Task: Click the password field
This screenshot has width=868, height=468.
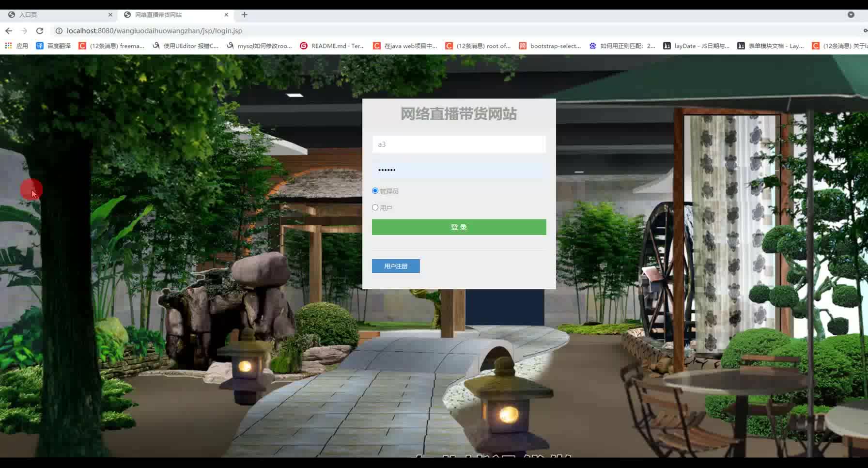Action: (459, 170)
